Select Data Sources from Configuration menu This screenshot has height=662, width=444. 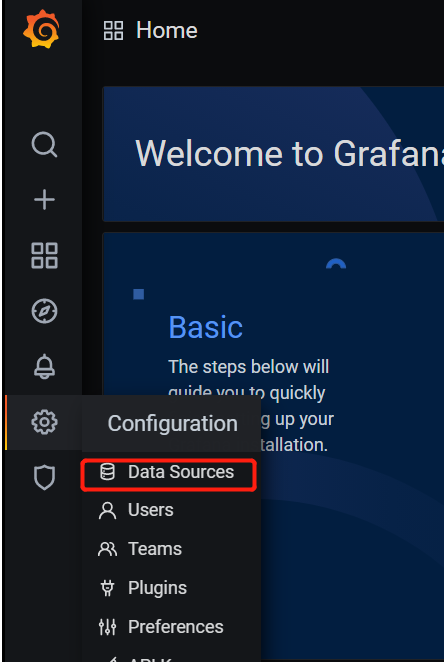(168, 472)
